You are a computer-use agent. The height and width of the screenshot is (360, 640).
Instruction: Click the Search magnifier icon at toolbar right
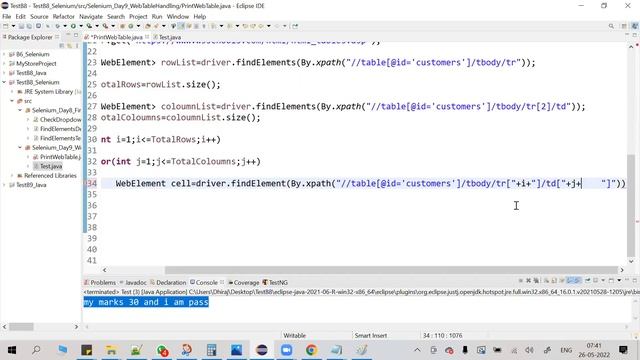pos(611,26)
